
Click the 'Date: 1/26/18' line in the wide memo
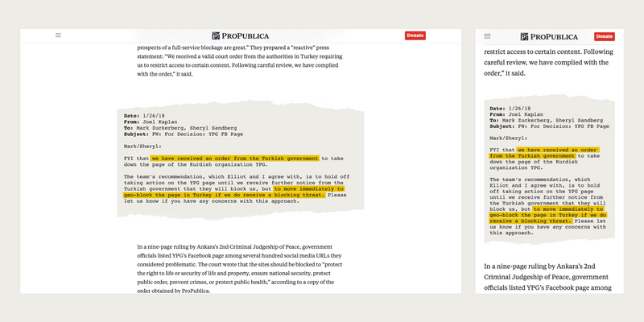[142, 117]
